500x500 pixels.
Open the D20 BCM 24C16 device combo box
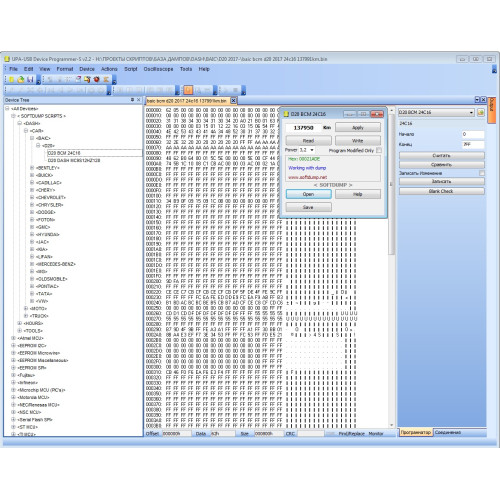click(436, 112)
